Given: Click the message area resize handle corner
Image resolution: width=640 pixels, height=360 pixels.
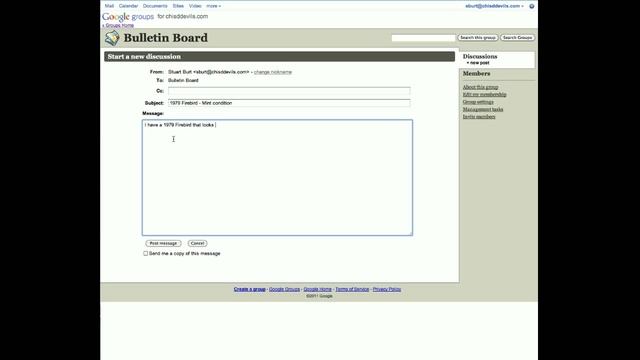Looking at the screenshot, I should 410,233.
